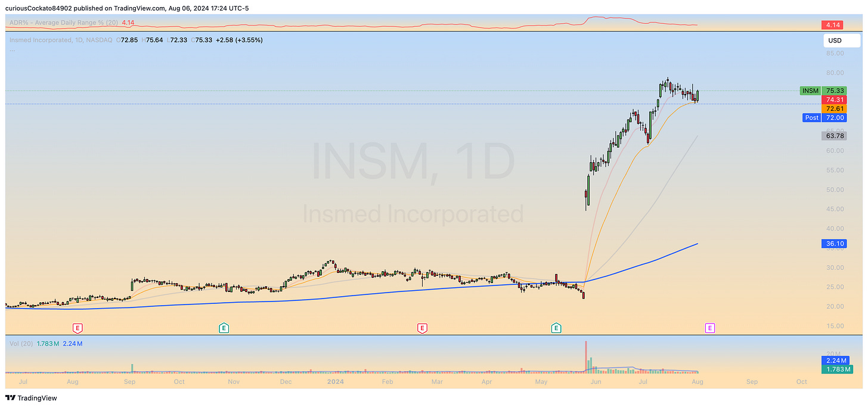Click the INSM ticker price label
The width and height of the screenshot is (868, 407).
[x=810, y=91]
